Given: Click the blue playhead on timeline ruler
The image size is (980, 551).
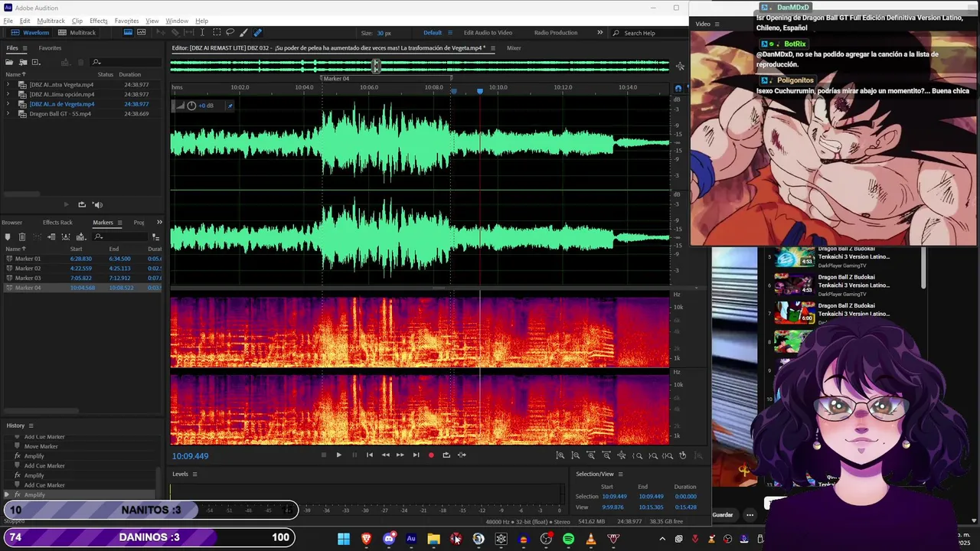Looking at the screenshot, I should [x=480, y=90].
